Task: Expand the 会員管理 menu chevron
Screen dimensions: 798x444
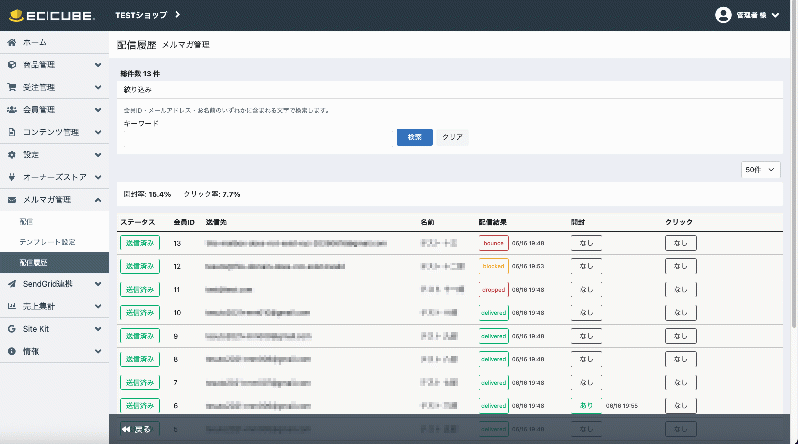Action: pos(98,109)
